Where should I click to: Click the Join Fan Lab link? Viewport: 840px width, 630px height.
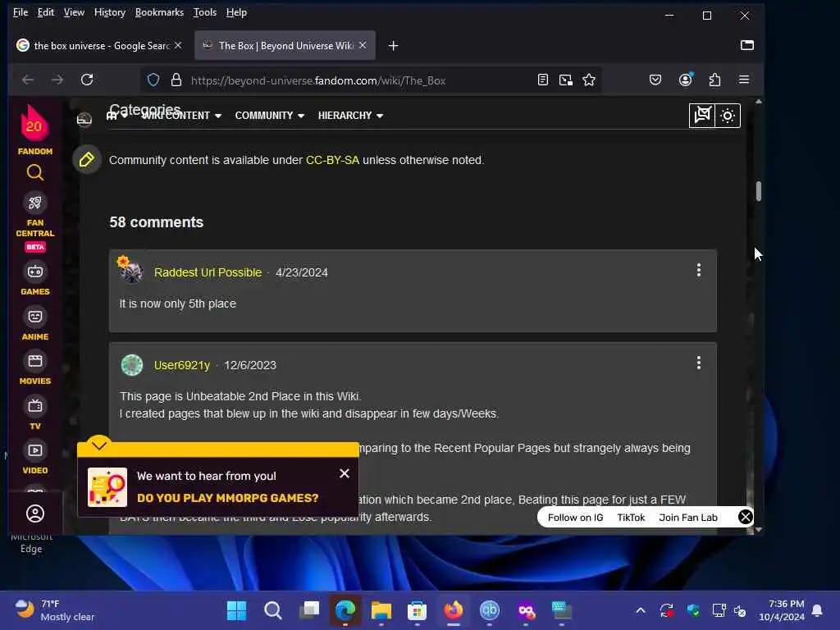[x=688, y=518]
